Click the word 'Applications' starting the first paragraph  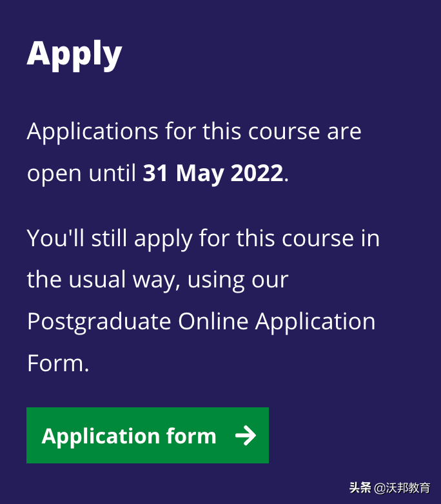tap(92, 131)
